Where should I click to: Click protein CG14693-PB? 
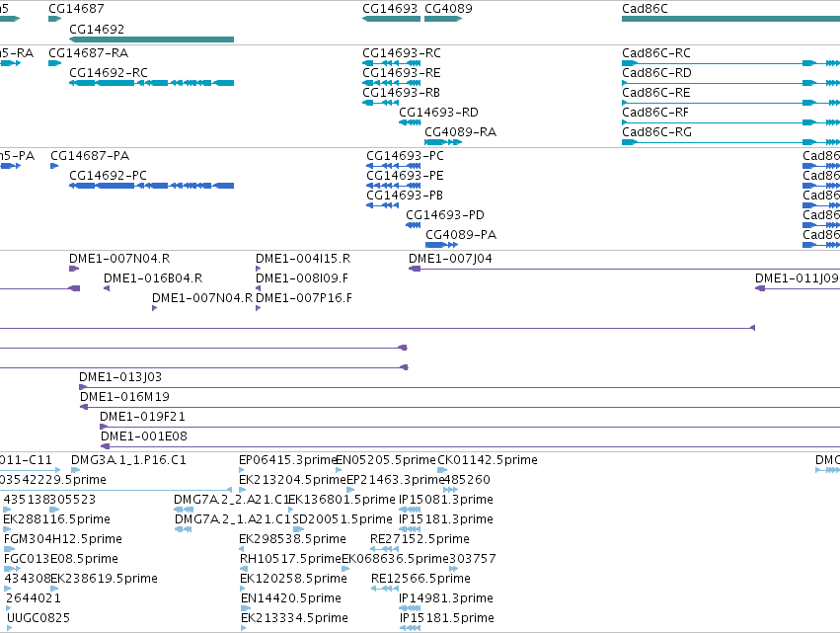click(405, 196)
